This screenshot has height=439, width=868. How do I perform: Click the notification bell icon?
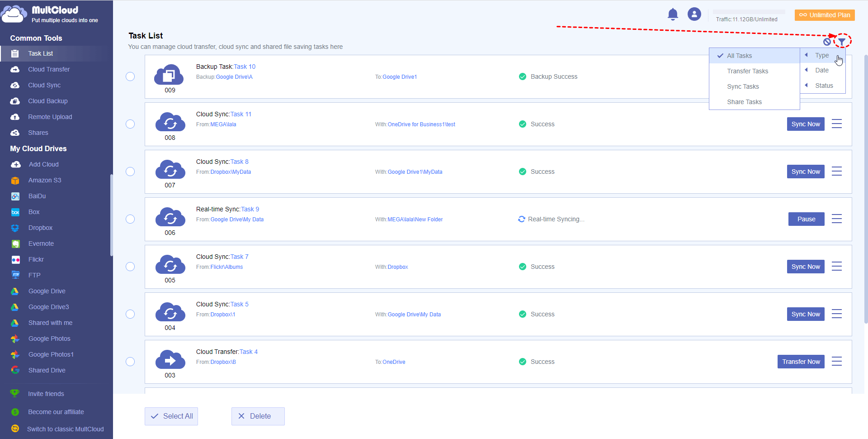[673, 14]
